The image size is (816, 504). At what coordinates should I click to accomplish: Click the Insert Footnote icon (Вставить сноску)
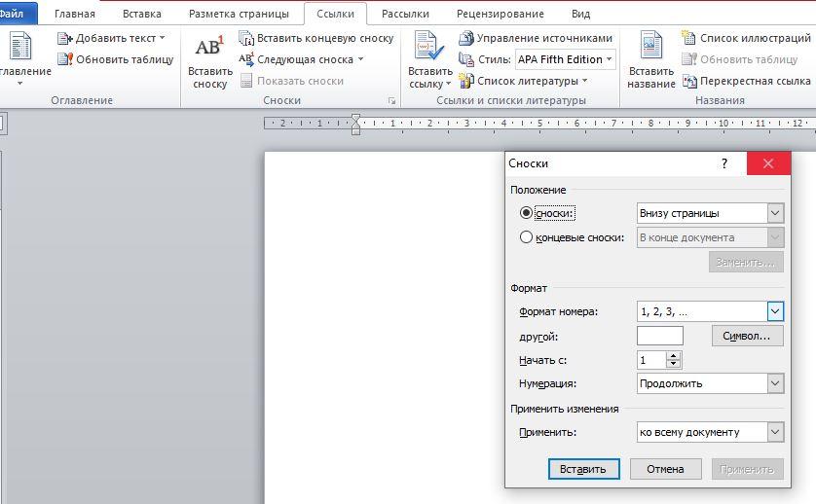tap(209, 49)
